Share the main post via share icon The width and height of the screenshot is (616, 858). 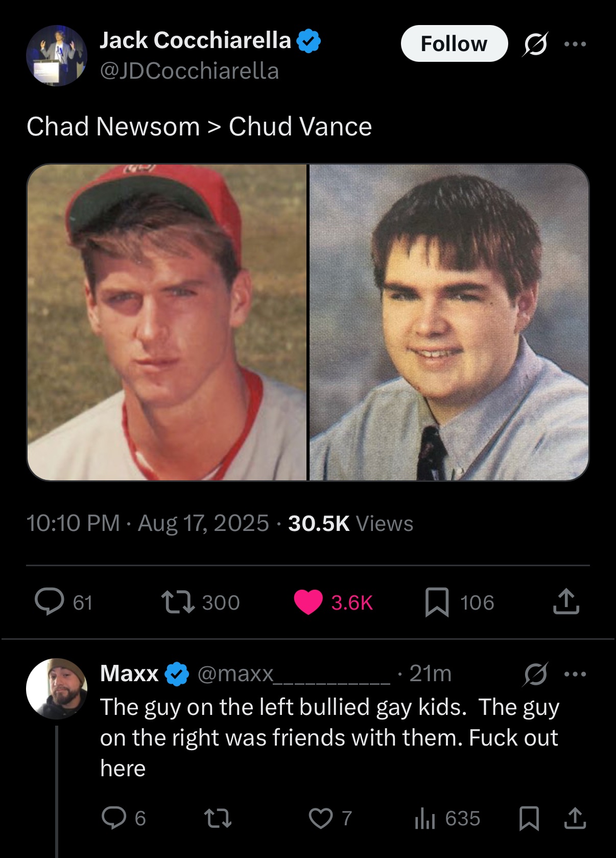[566, 601]
